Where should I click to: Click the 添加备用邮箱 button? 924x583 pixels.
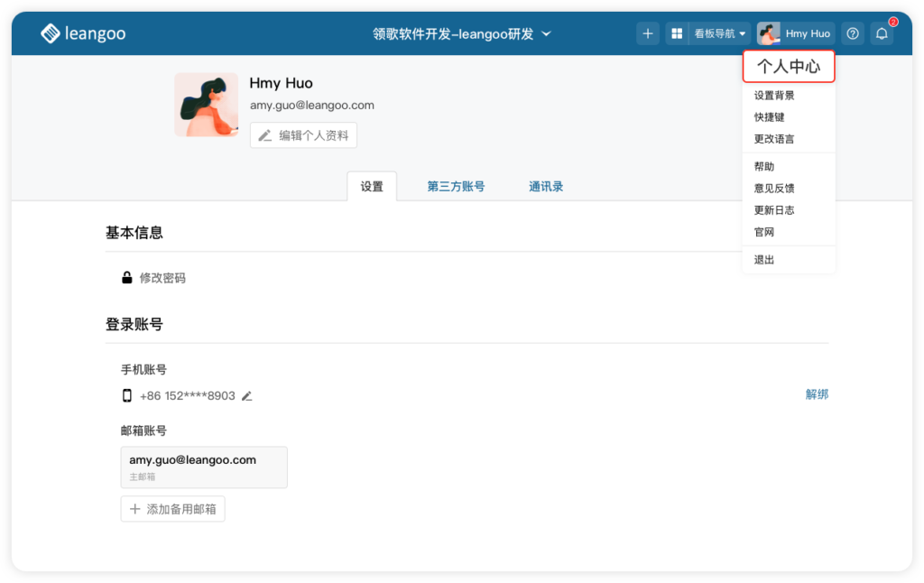(x=172, y=508)
